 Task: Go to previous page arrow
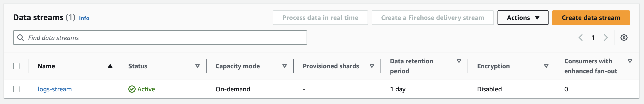[581, 38]
